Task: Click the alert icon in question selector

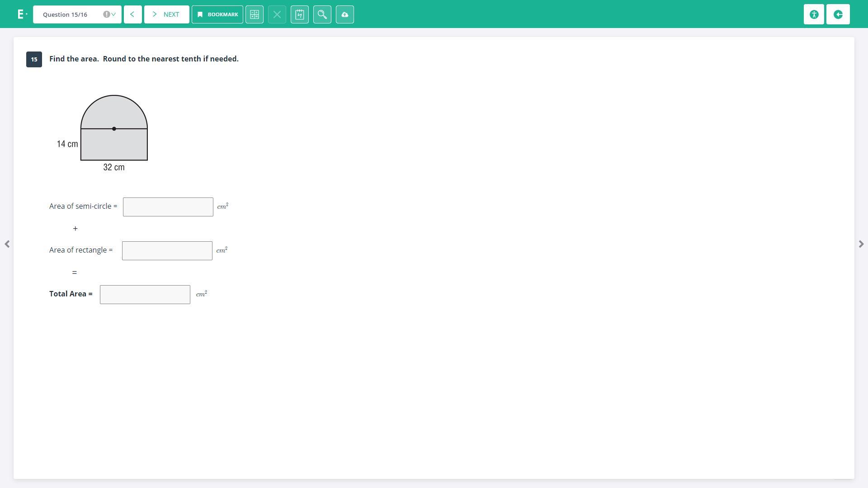Action: (106, 14)
